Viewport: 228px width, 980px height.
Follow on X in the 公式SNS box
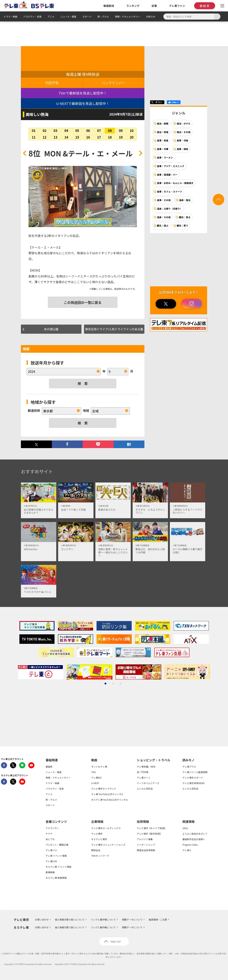pos(165,304)
